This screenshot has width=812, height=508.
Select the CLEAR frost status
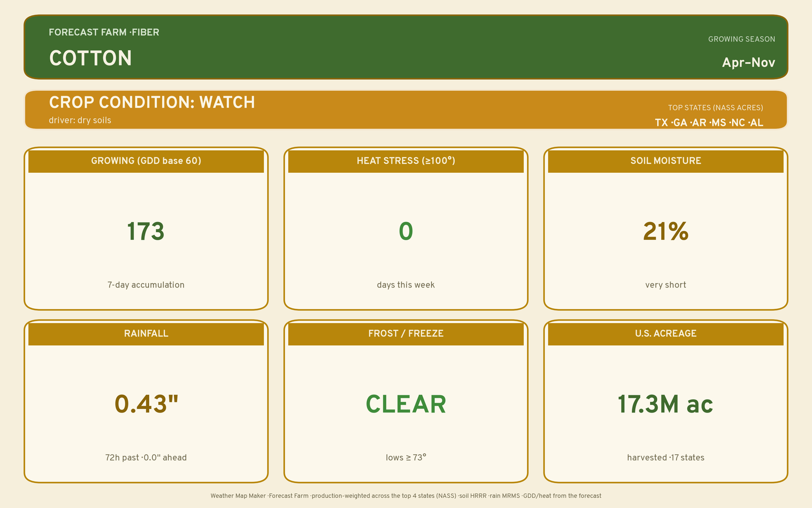coord(406,404)
